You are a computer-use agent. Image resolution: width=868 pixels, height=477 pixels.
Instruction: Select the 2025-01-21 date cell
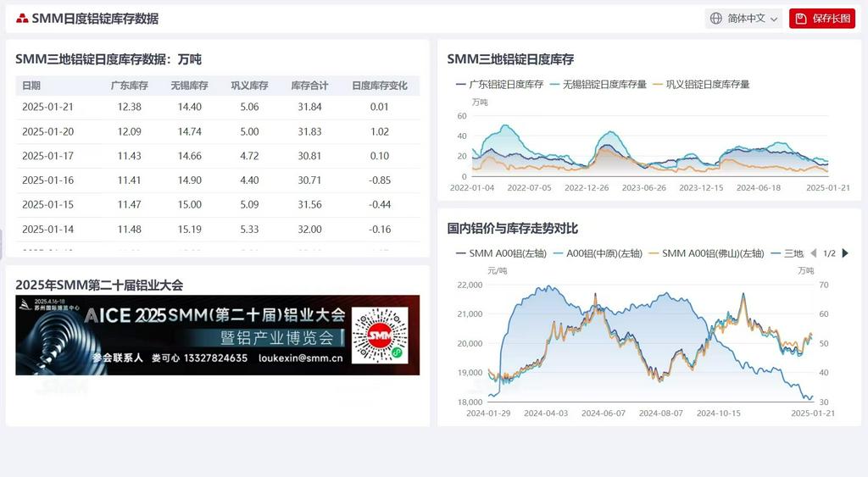[47, 107]
